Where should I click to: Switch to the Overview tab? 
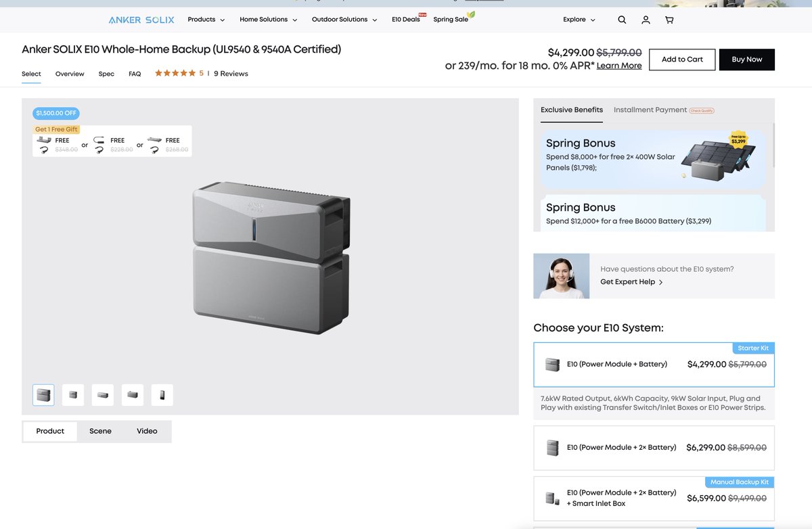pos(70,74)
